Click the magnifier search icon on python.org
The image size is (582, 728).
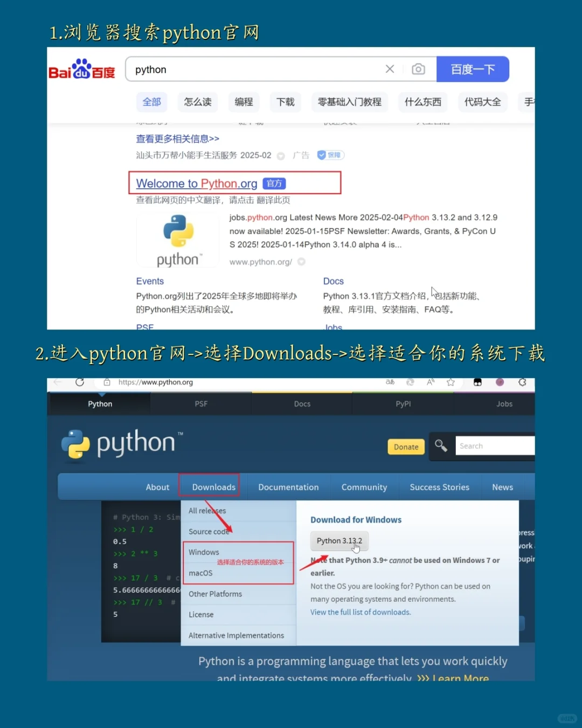[x=441, y=446]
